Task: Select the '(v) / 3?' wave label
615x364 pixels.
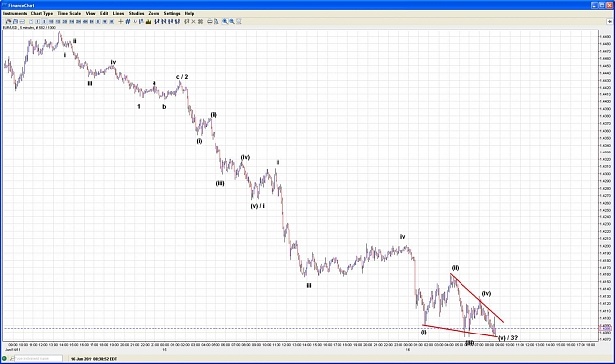Action: [x=508, y=337]
